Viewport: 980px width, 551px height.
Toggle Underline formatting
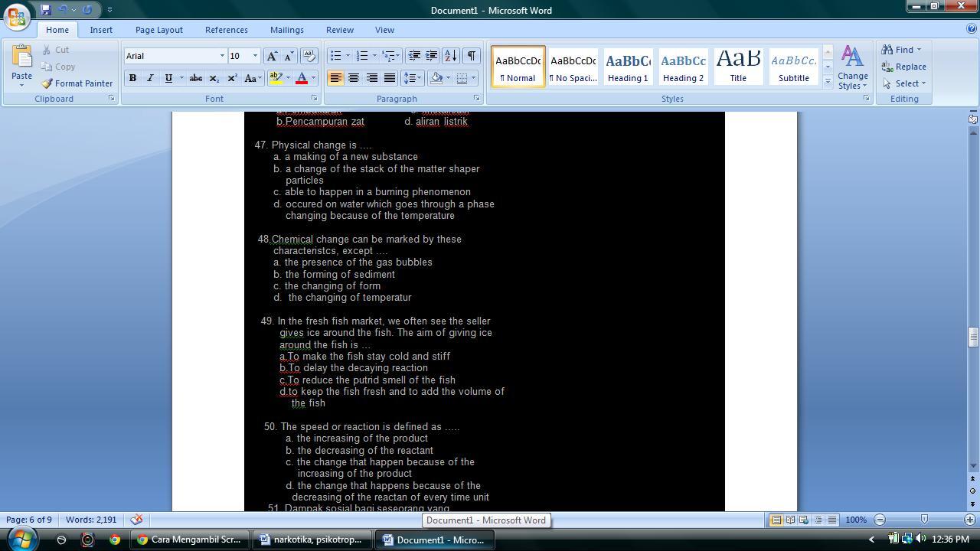point(167,78)
